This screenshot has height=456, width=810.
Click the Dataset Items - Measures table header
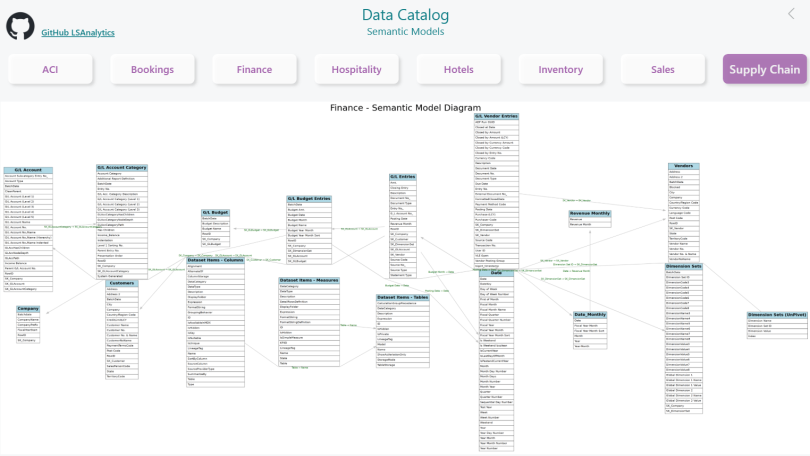[310, 280]
